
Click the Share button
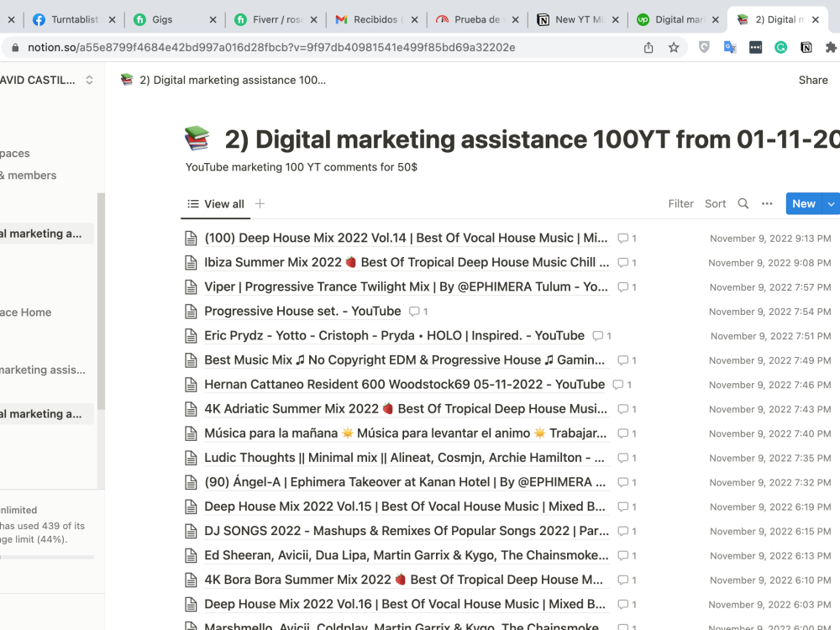tap(812, 80)
